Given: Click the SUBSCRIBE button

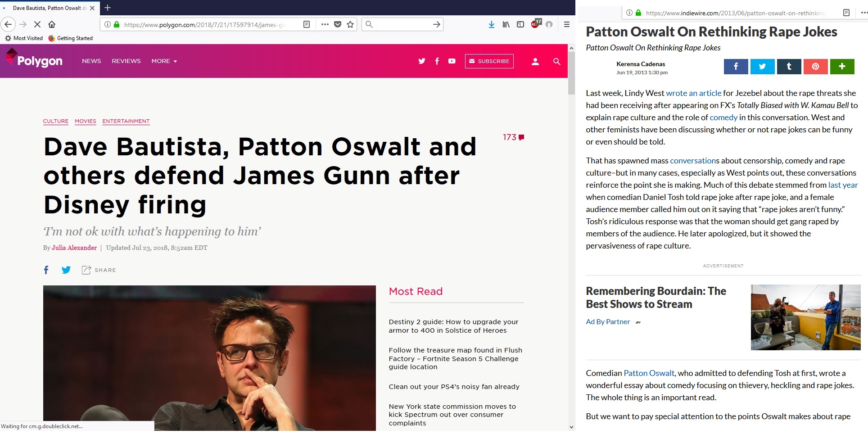Looking at the screenshot, I should [489, 61].
